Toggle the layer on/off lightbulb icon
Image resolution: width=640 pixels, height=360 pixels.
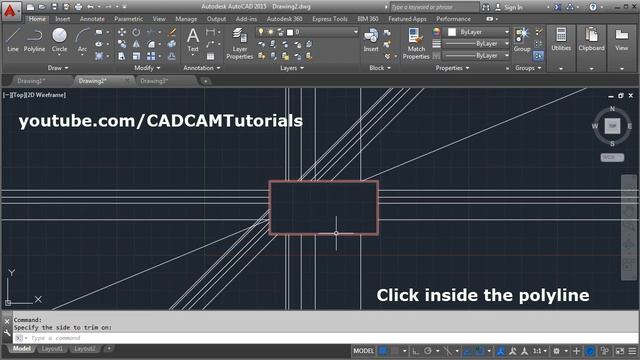[260, 32]
